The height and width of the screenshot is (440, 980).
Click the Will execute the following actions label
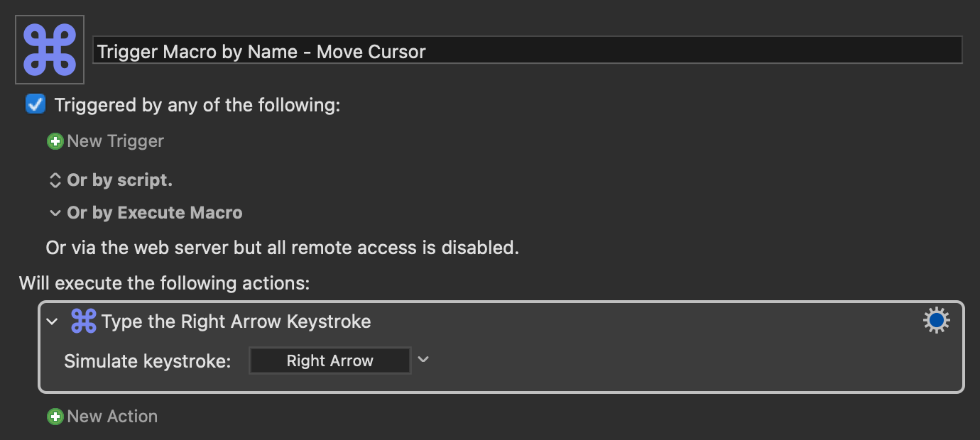[164, 283]
